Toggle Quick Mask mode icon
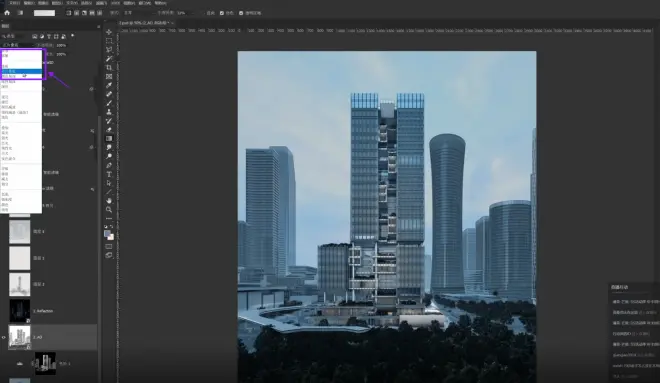This screenshot has height=383, width=660. [109, 246]
